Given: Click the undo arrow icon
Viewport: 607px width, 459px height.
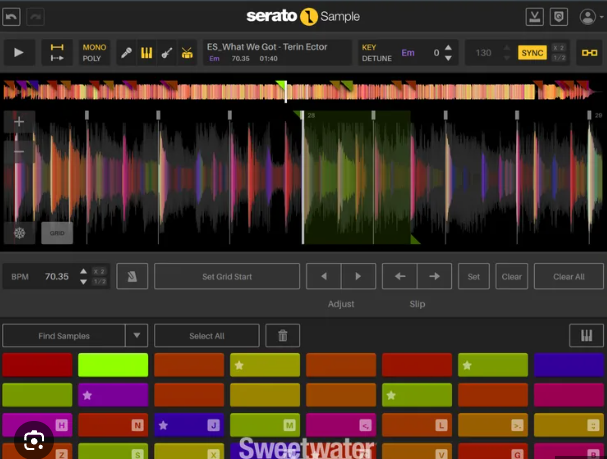Looking at the screenshot, I should (x=11, y=17).
